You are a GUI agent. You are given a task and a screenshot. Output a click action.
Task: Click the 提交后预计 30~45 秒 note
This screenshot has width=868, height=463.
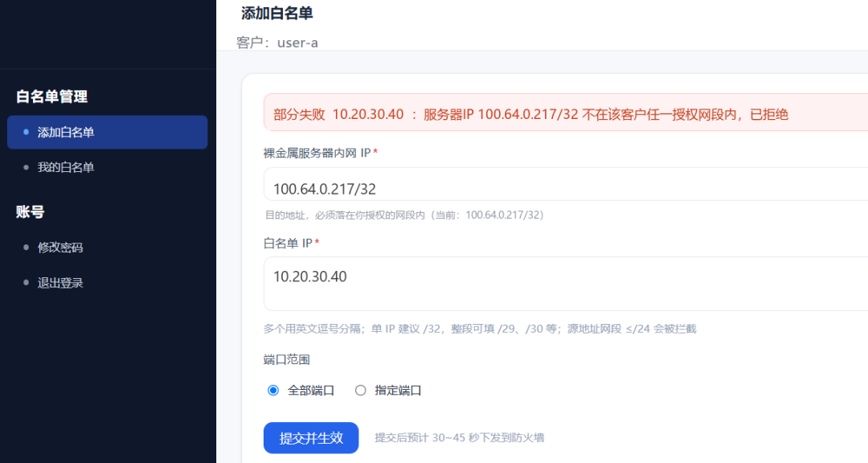pos(460,438)
